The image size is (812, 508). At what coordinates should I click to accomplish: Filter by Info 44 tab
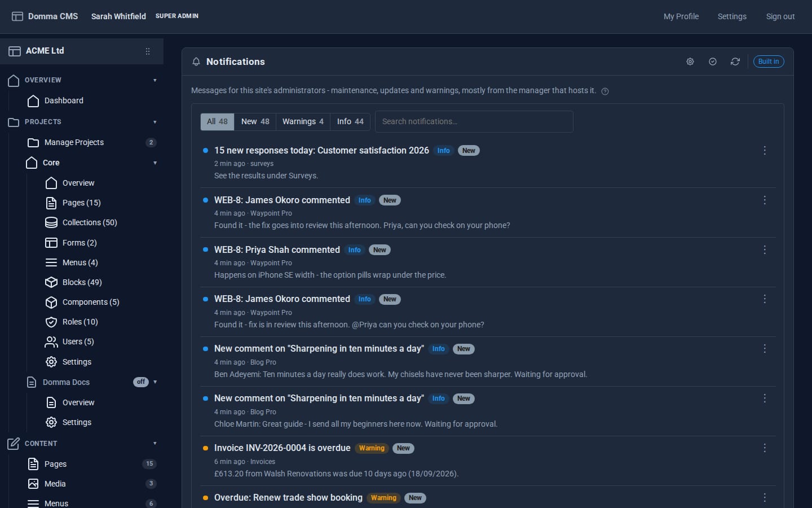coord(350,121)
